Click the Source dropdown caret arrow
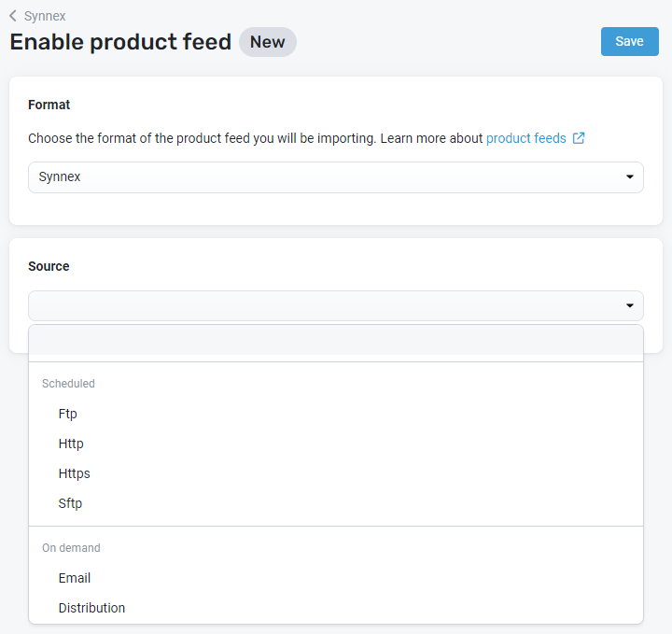This screenshot has height=634, width=672. 629,305
